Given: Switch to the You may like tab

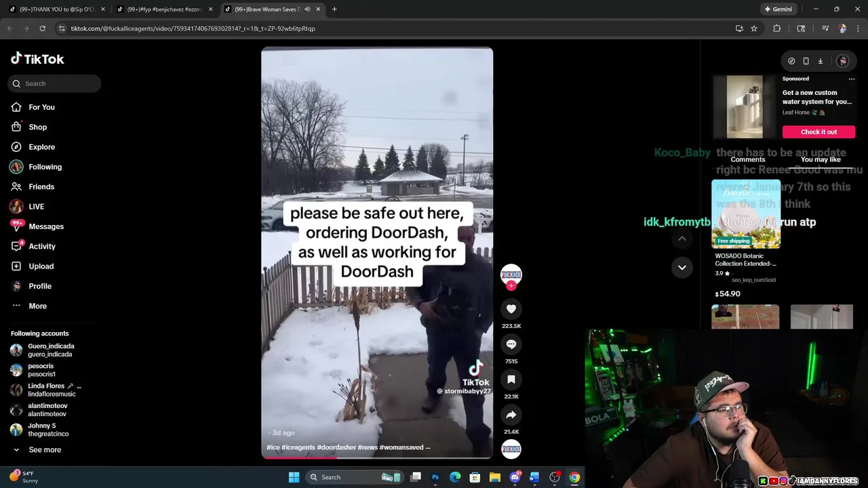Looking at the screenshot, I should pos(821,160).
